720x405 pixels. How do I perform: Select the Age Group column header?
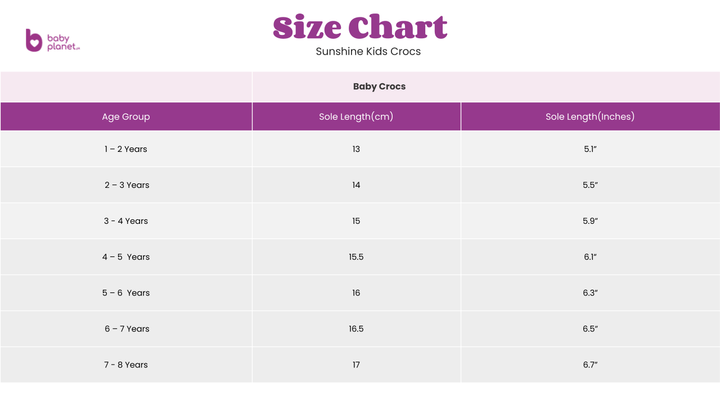point(126,117)
